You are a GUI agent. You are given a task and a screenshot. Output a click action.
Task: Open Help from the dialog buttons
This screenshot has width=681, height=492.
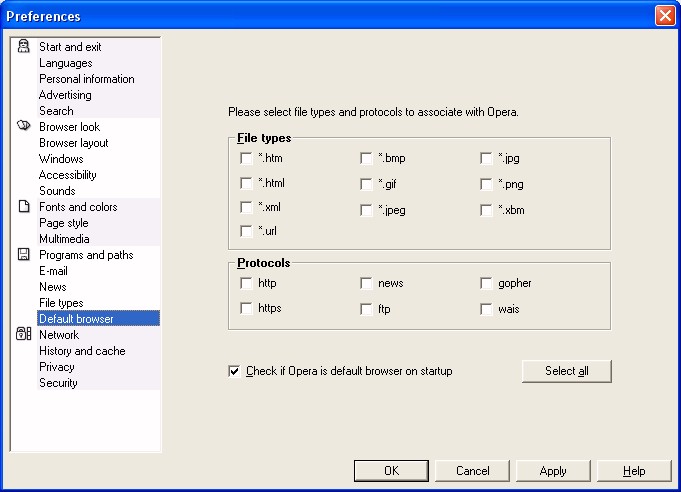pos(634,471)
